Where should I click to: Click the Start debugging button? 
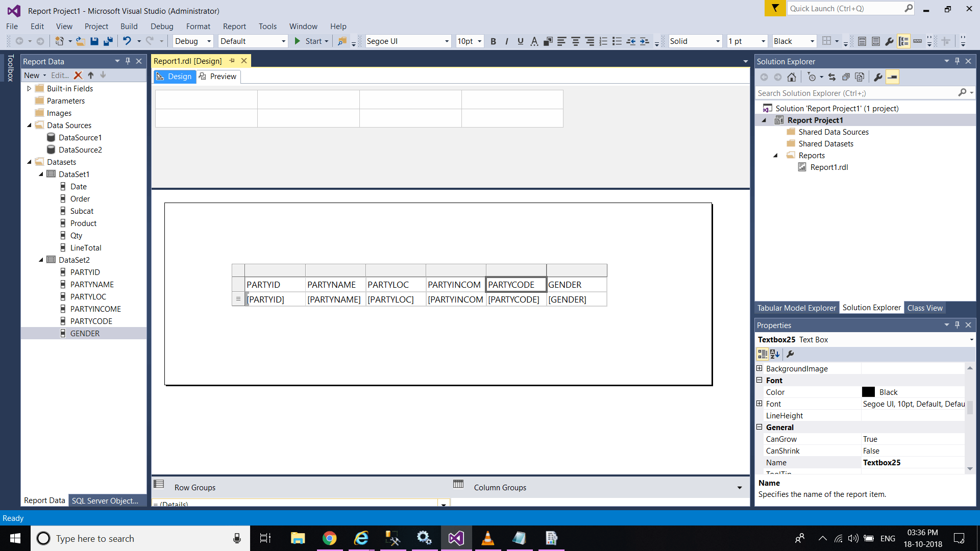[x=308, y=41]
